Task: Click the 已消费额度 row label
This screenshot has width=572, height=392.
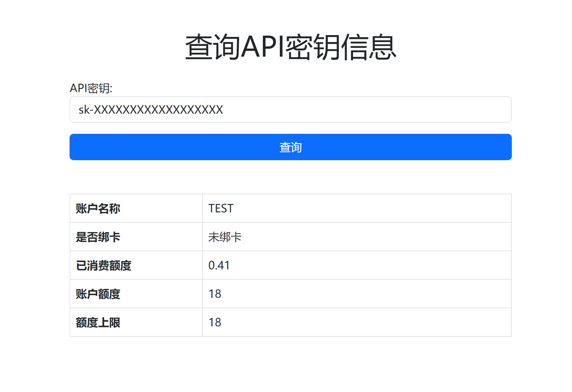Action: 104,266
